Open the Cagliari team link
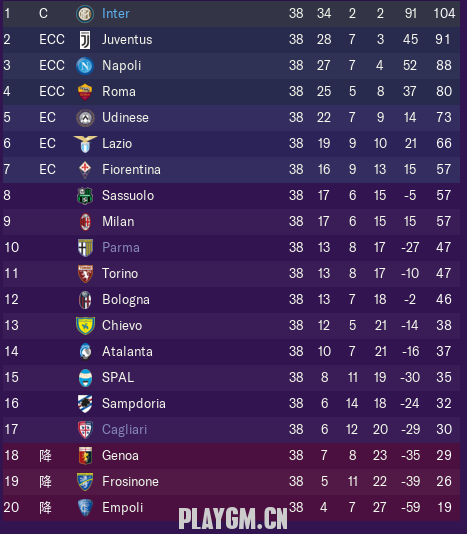The image size is (467, 534). (x=125, y=429)
